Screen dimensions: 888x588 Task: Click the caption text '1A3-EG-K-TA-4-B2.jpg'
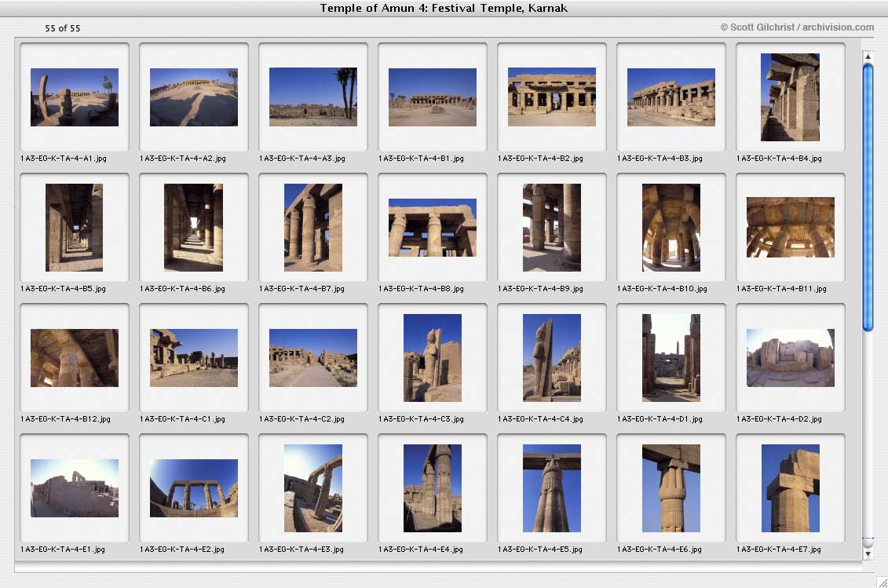(x=540, y=159)
